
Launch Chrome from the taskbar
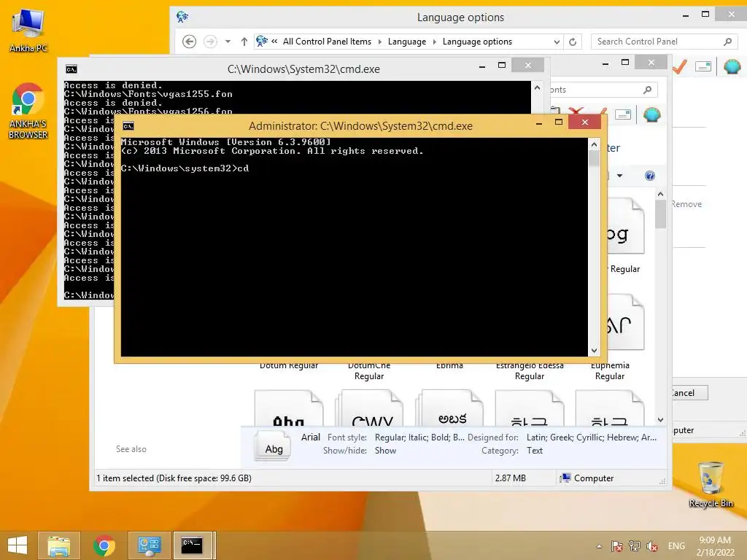[104, 545]
